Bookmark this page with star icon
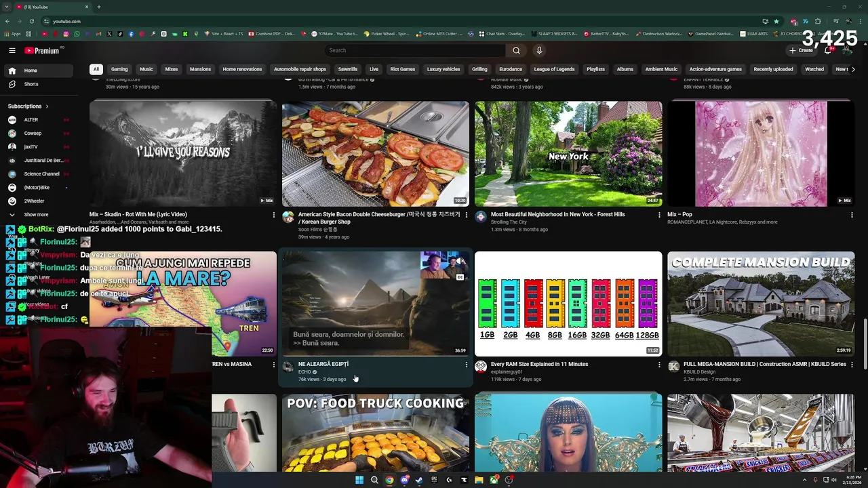 click(x=776, y=21)
